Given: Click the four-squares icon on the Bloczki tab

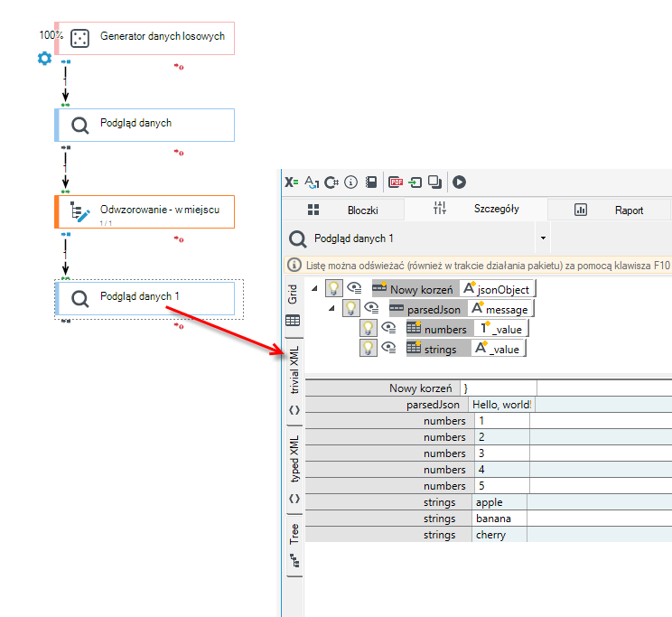Looking at the screenshot, I should tap(313, 210).
